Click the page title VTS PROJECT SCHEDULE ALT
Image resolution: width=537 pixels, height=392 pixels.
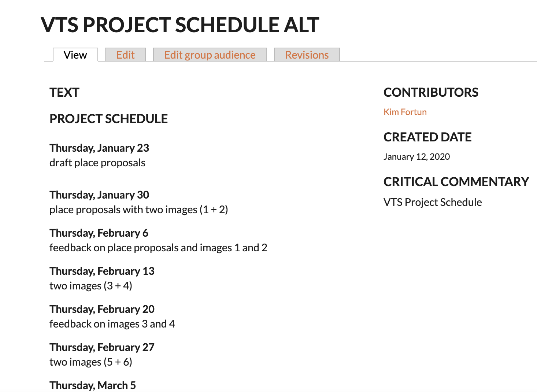click(x=180, y=25)
